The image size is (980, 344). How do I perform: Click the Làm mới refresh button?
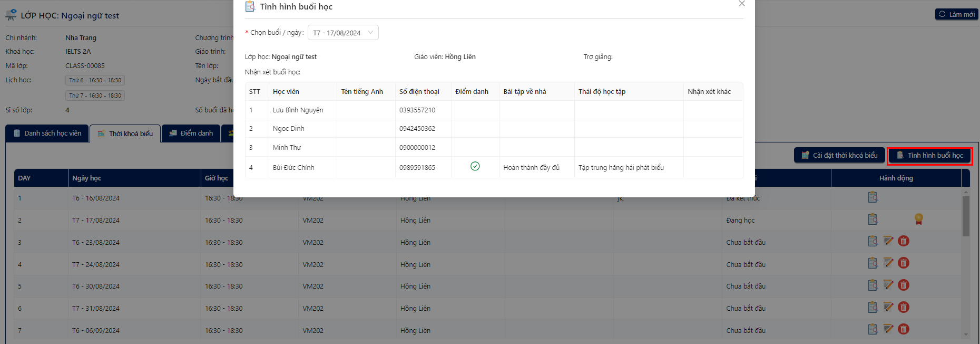956,14
